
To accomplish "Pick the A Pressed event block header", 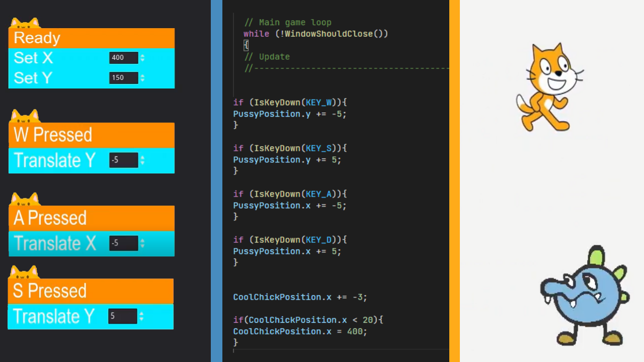I will [x=91, y=218].
